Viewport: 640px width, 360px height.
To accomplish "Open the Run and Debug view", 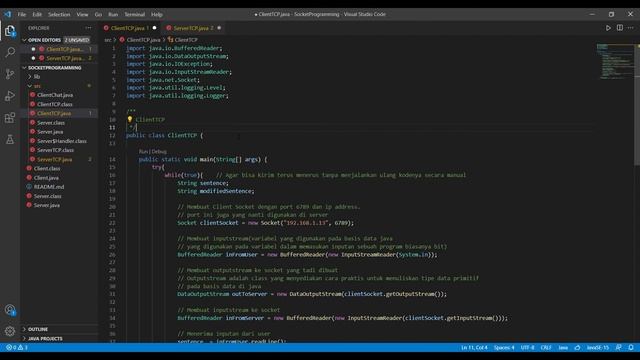I will point(10,96).
